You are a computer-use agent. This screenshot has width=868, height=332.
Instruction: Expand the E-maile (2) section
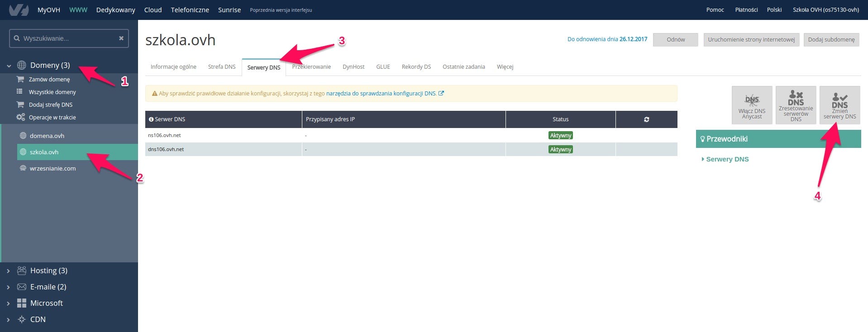tap(9, 287)
